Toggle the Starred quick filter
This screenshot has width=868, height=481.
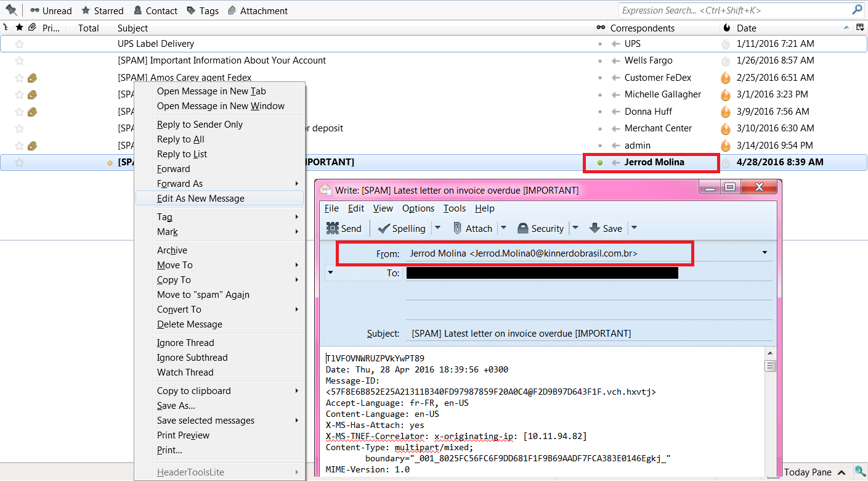(102, 10)
